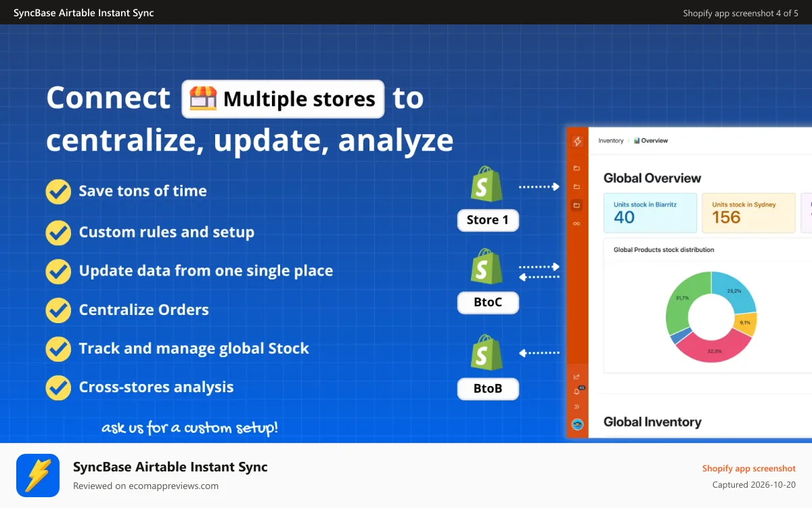
Task: Click 'Centralize Orders' text
Action: [144, 310]
